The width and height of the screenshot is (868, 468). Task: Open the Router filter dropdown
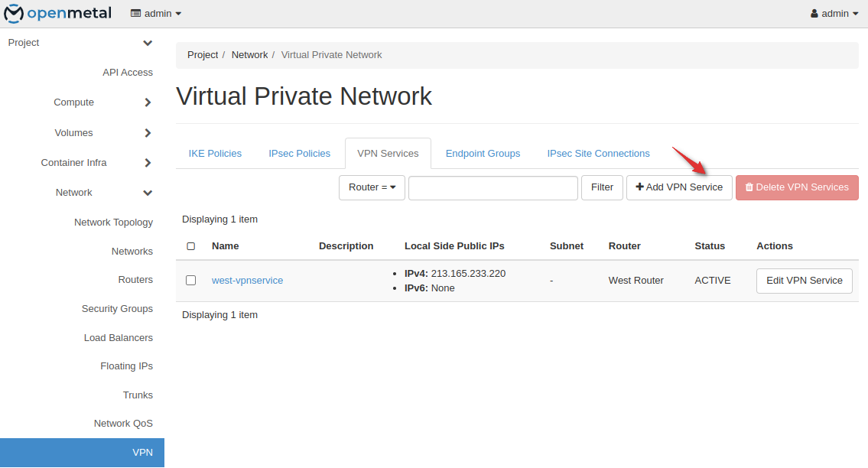pos(372,187)
